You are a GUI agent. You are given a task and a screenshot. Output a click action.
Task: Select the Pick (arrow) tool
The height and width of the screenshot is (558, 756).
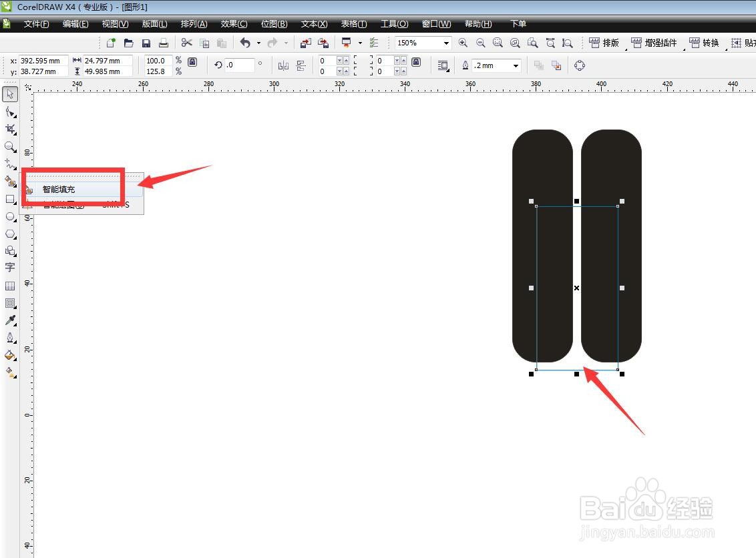tap(10, 94)
